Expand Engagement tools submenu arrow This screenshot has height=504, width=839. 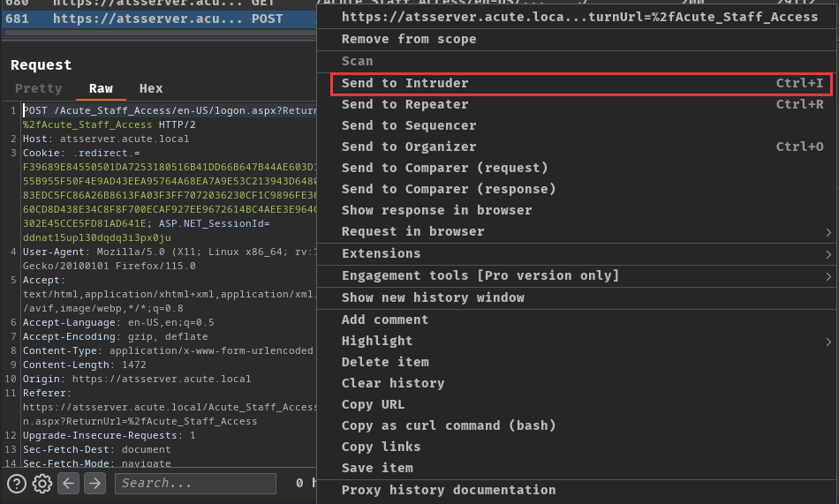pos(828,276)
